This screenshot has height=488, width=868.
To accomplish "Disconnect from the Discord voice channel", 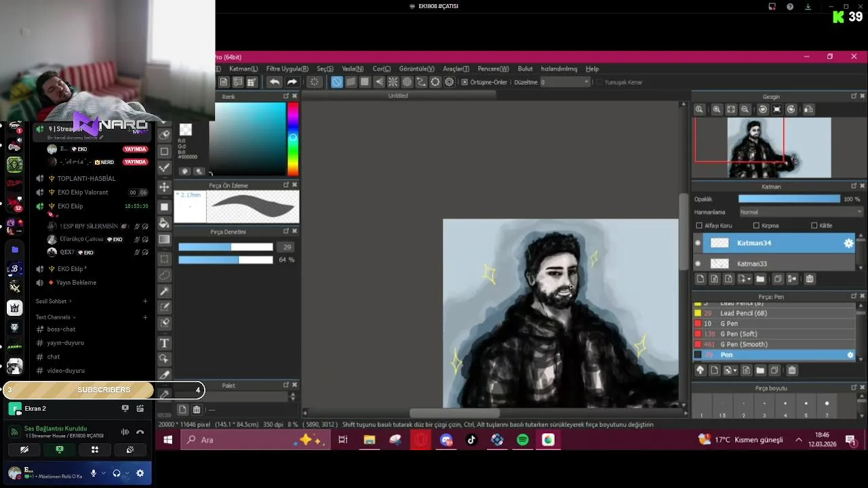I will click(140, 432).
